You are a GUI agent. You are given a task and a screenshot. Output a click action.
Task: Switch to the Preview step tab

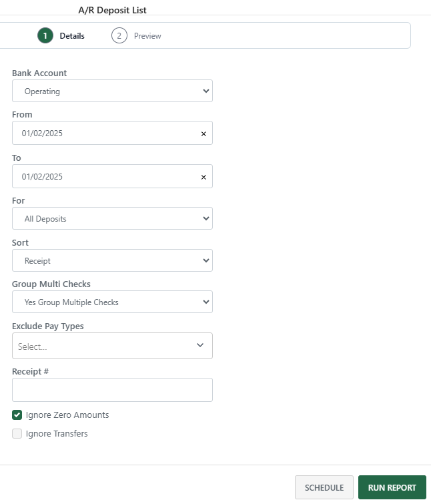tap(147, 36)
